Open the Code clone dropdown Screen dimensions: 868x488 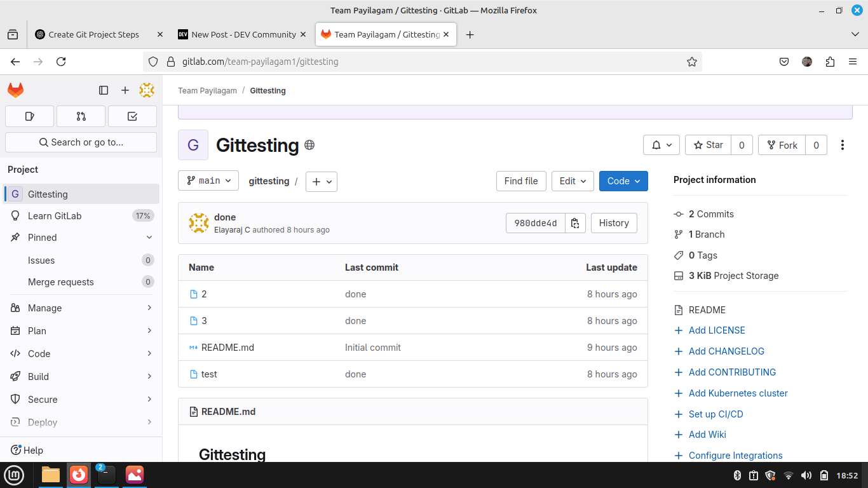(x=623, y=181)
